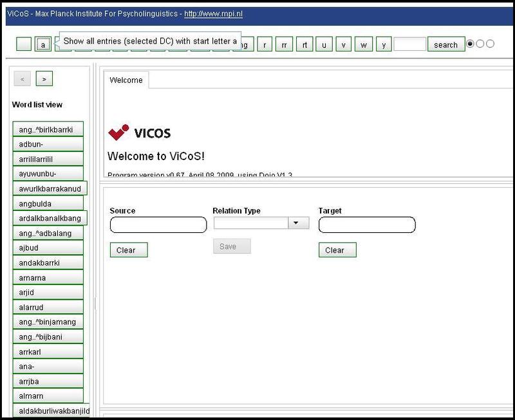Viewport: 515px width, 420px height.
Task: Select word ang..^birlkbarrki
Action: point(48,129)
